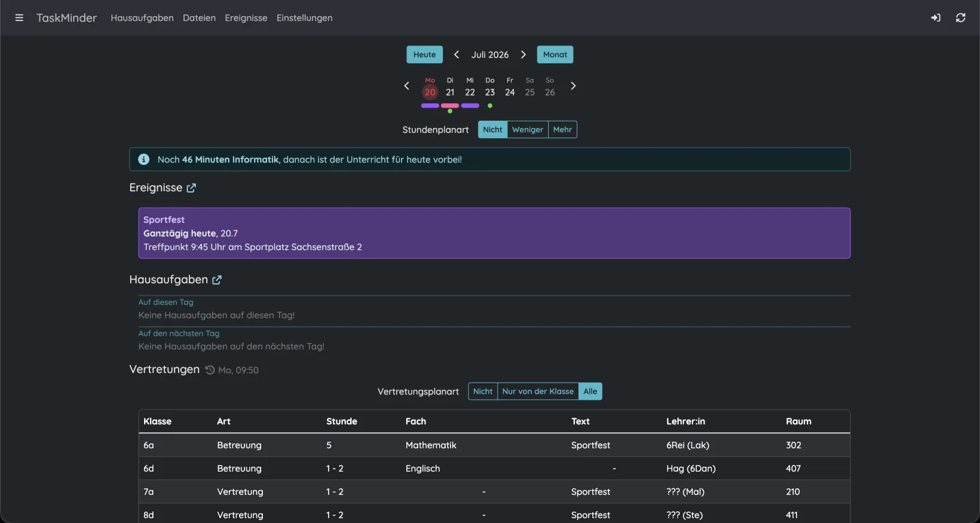Click the info icon in the Informatik notice
This screenshot has width=980, height=523.
point(144,160)
